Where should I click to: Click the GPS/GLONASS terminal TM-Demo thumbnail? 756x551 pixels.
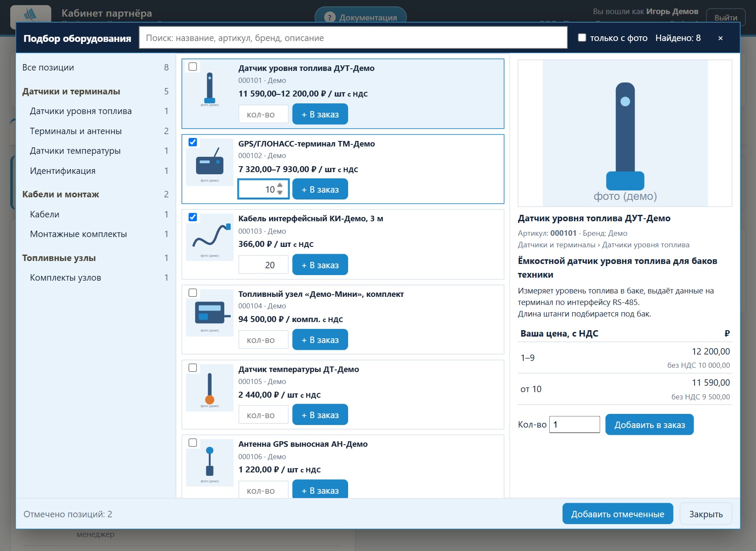210,162
